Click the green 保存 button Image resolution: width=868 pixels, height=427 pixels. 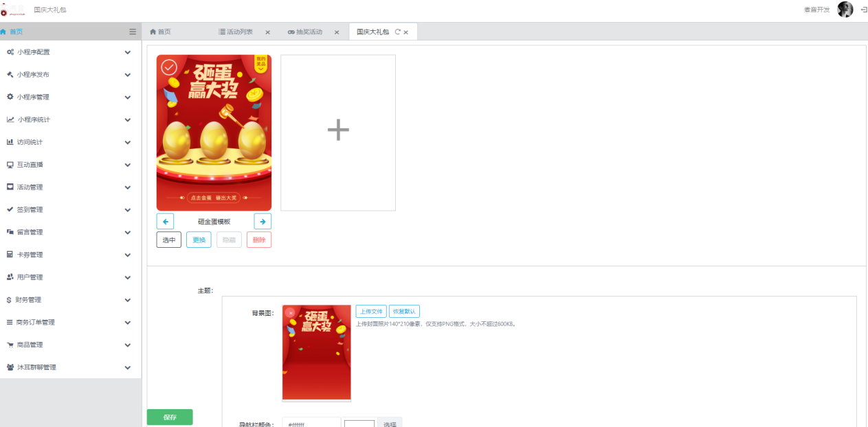(170, 417)
